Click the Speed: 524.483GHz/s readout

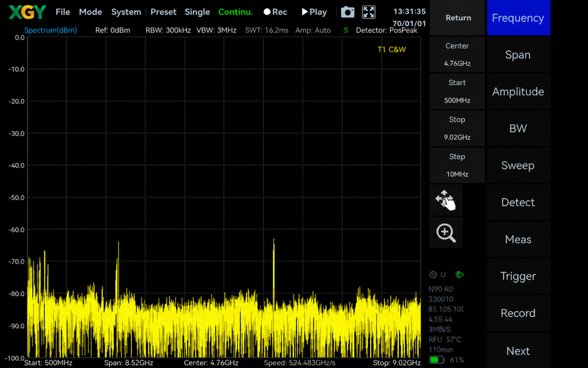pos(300,363)
